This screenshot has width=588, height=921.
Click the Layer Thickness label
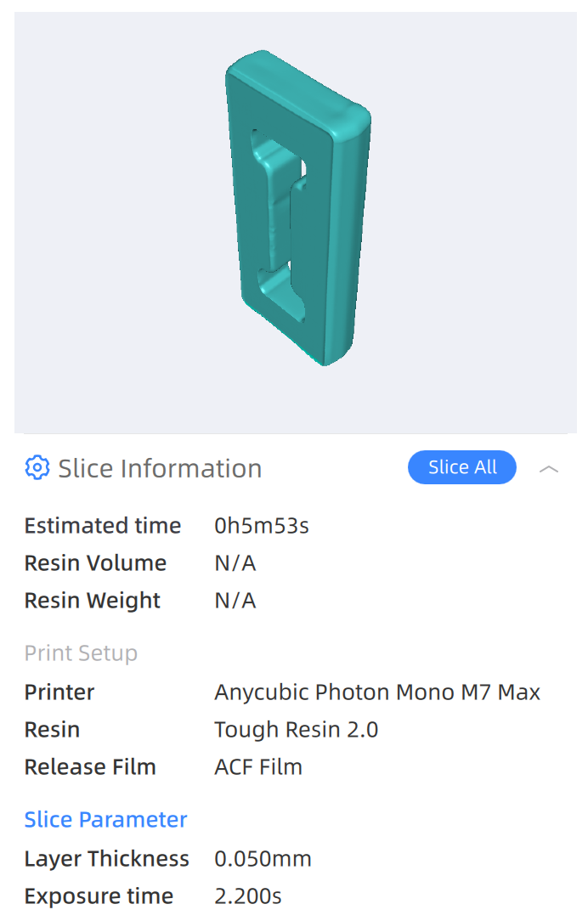click(x=106, y=859)
